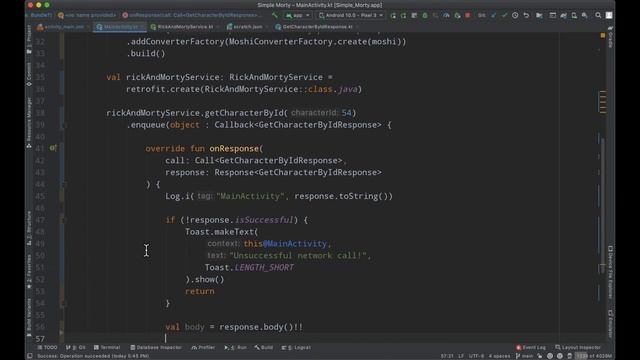Image resolution: width=640 pixels, height=360 pixels.
Task: Click the override gutter icon on line 41
Action: (53, 148)
